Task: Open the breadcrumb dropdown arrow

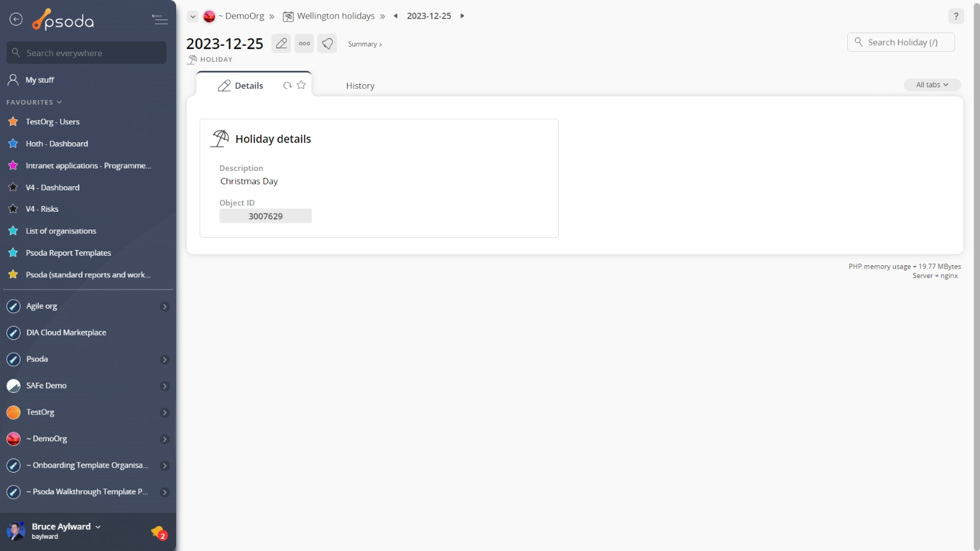Action: [x=192, y=17]
